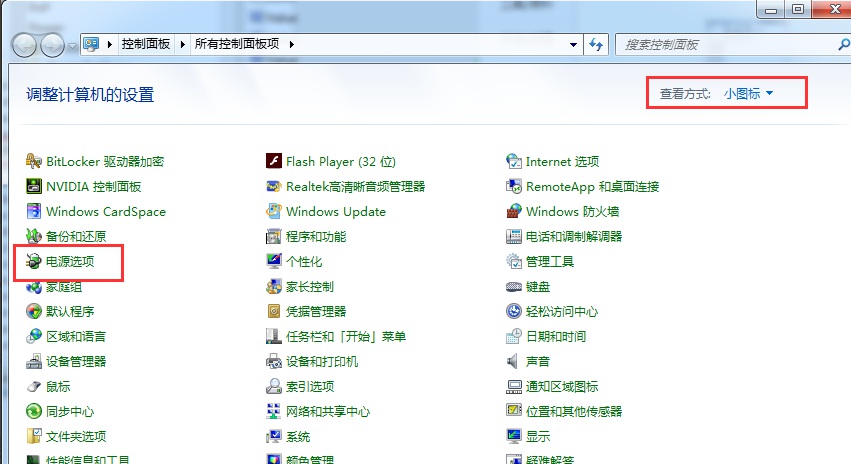Select the 控制面板 breadcrumb item
Screen dimensions: 851x464
point(145,44)
